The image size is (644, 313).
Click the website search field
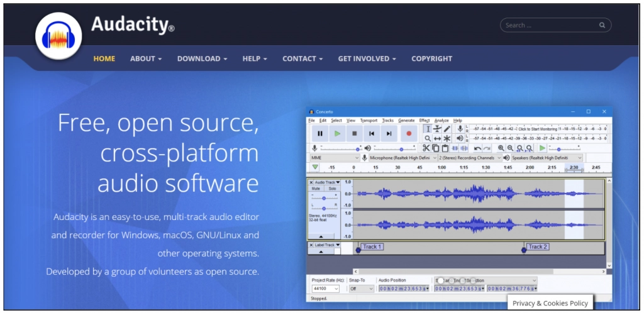[550, 25]
